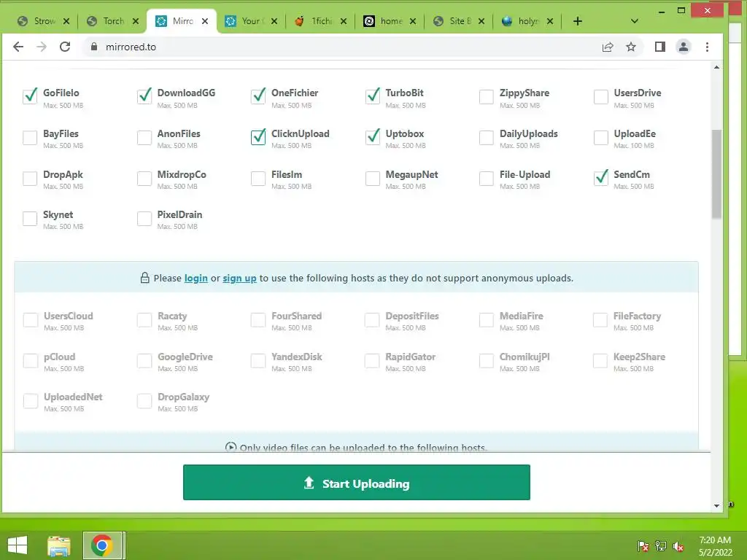Click the site lock security icon
The width and height of the screenshot is (747, 560).
[94, 47]
